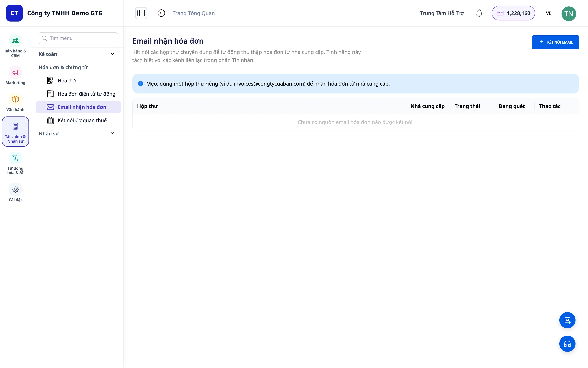Open Hóa đơn điện tử tự động

pos(78,94)
